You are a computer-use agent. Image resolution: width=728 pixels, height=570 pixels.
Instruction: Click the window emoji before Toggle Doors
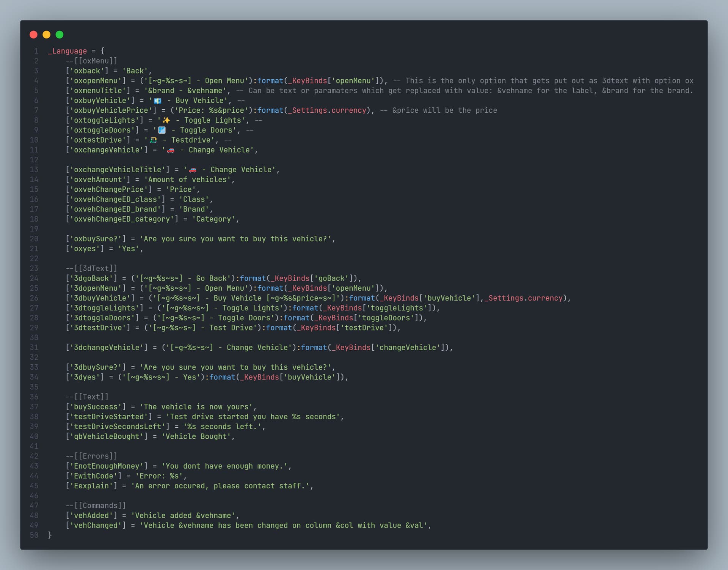tap(162, 130)
